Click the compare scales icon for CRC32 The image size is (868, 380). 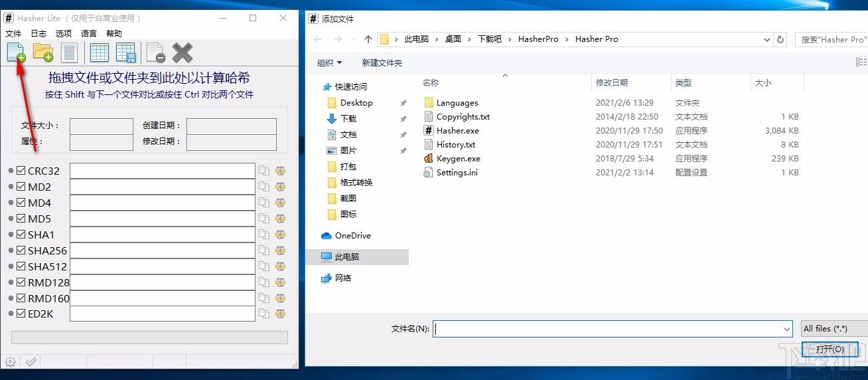(x=280, y=171)
